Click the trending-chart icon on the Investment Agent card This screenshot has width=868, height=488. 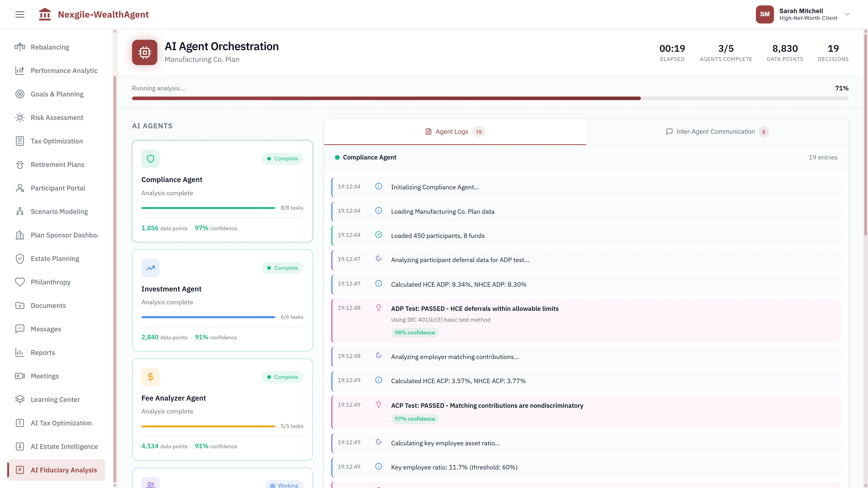(x=150, y=268)
